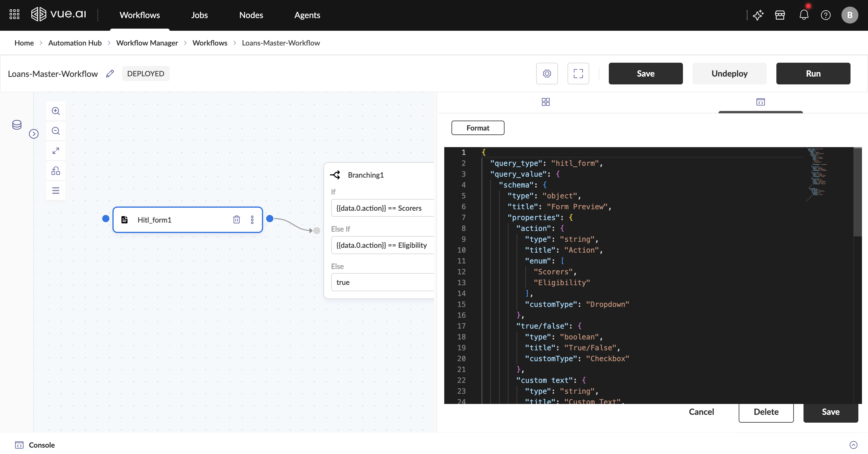Viewport: 868px width, 454px height.
Task: Expand left sidebar with arrow circle
Action: pyautogui.click(x=34, y=134)
